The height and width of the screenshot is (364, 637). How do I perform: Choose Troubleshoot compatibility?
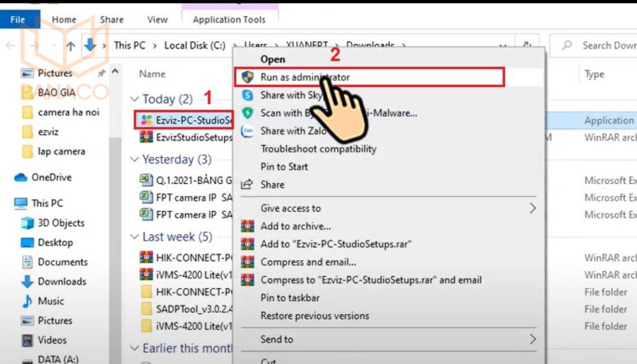tap(318, 149)
